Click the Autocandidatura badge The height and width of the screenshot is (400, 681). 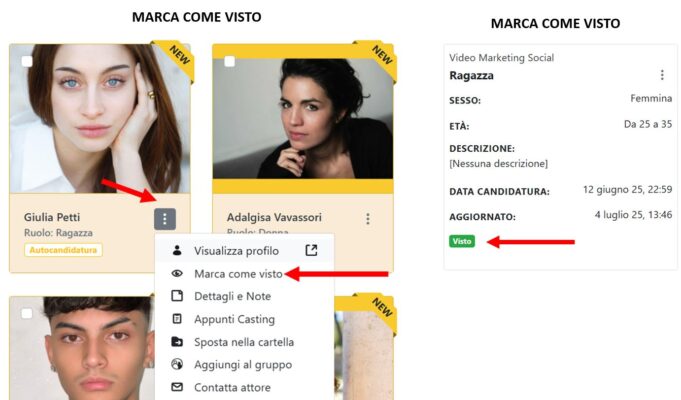(x=63, y=250)
